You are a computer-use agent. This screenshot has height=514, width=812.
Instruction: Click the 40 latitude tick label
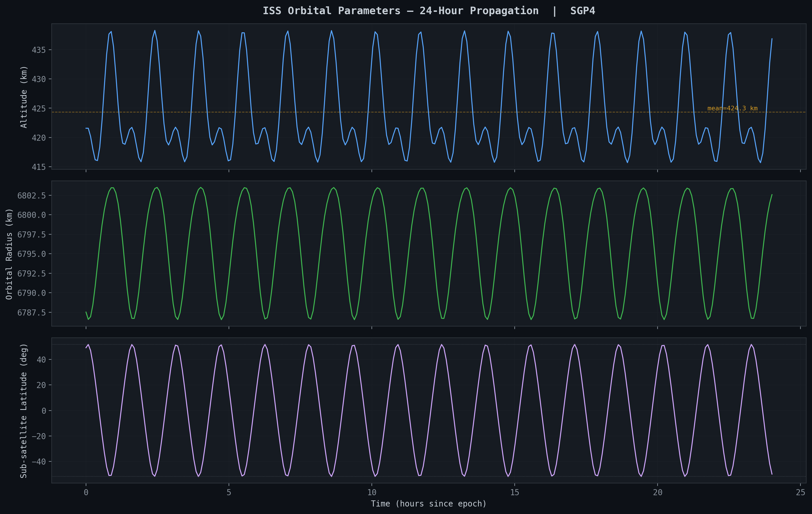(41, 360)
